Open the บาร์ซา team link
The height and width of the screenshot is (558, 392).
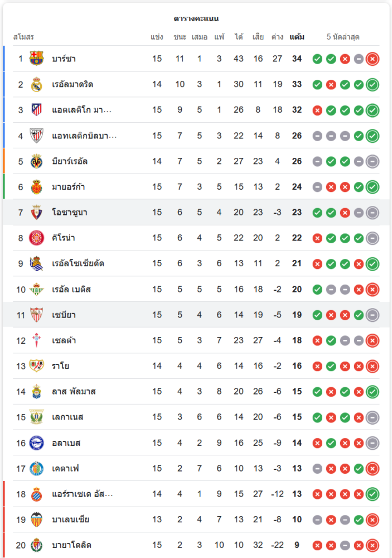[64, 59]
